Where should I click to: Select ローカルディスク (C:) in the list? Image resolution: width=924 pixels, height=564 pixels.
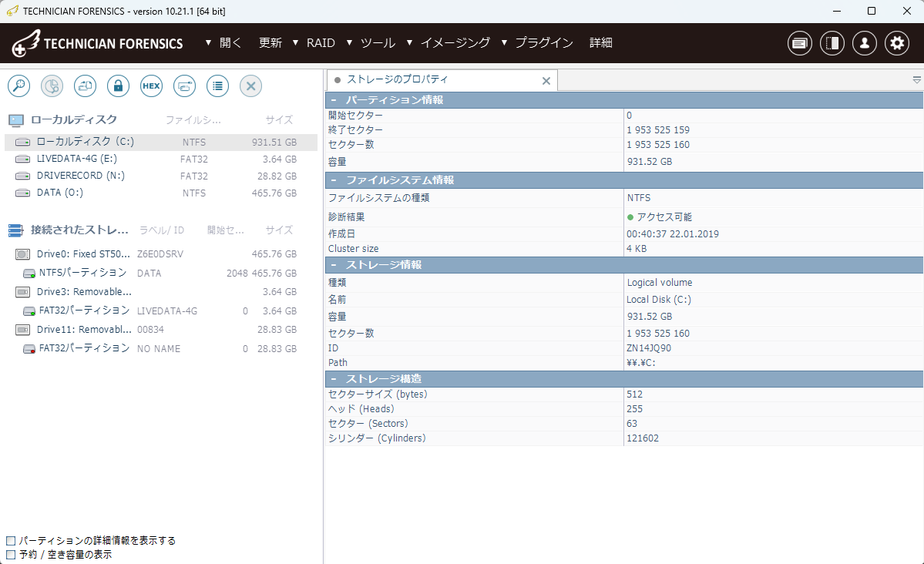click(161, 142)
